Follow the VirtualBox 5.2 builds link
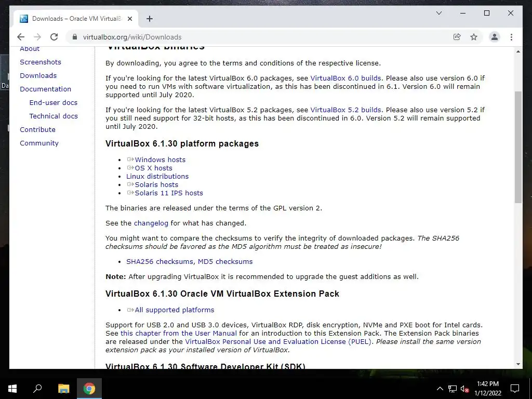 point(345,110)
